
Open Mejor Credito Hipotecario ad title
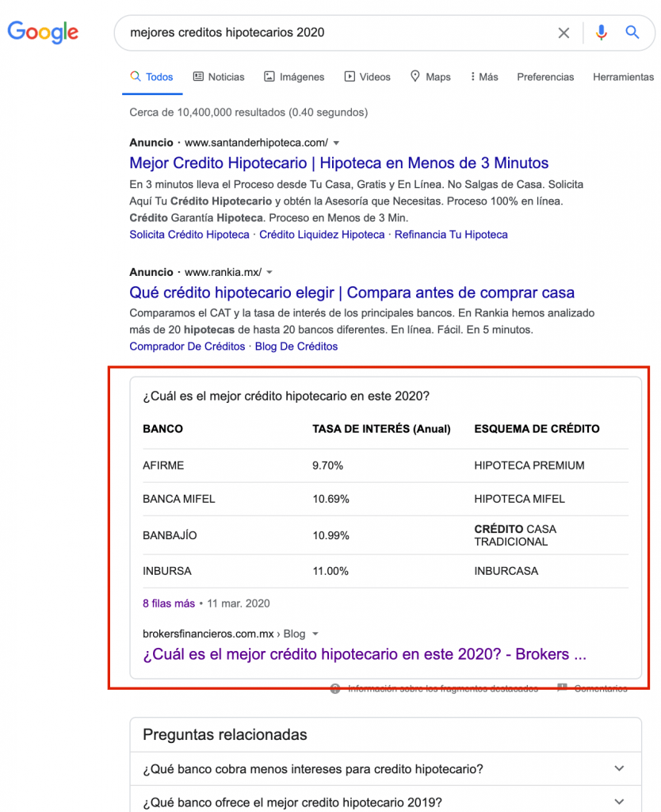tap(338, 163)
